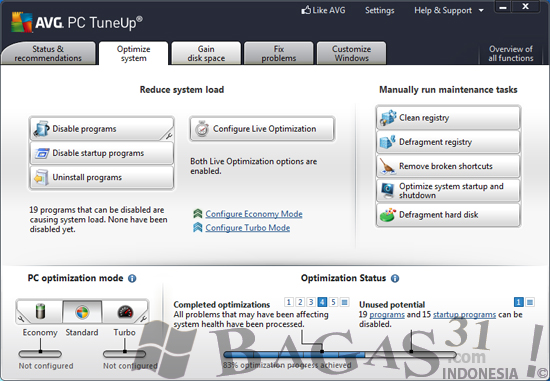Click Disable startup programs button

pos(102,153)
